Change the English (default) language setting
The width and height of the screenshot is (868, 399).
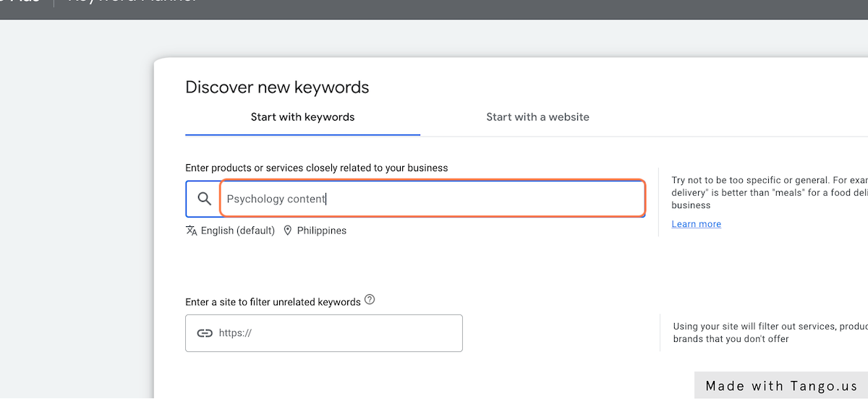pos(238,231)
